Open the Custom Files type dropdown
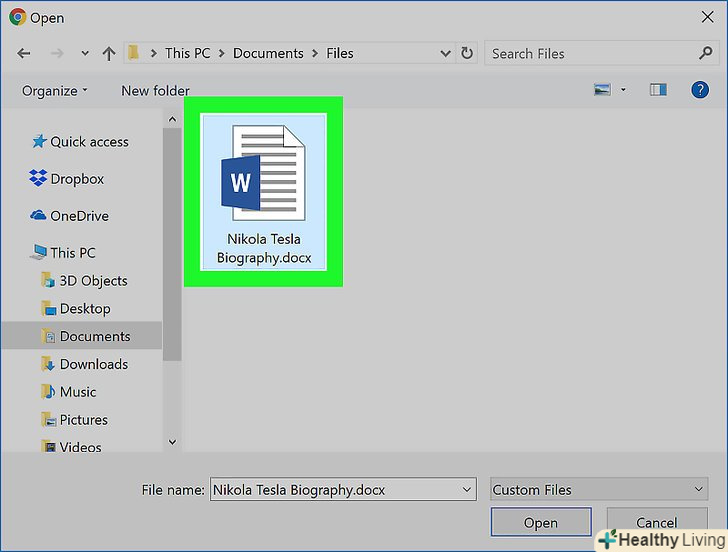This screenshot has width=728, height=552. (x=599, y=489)
